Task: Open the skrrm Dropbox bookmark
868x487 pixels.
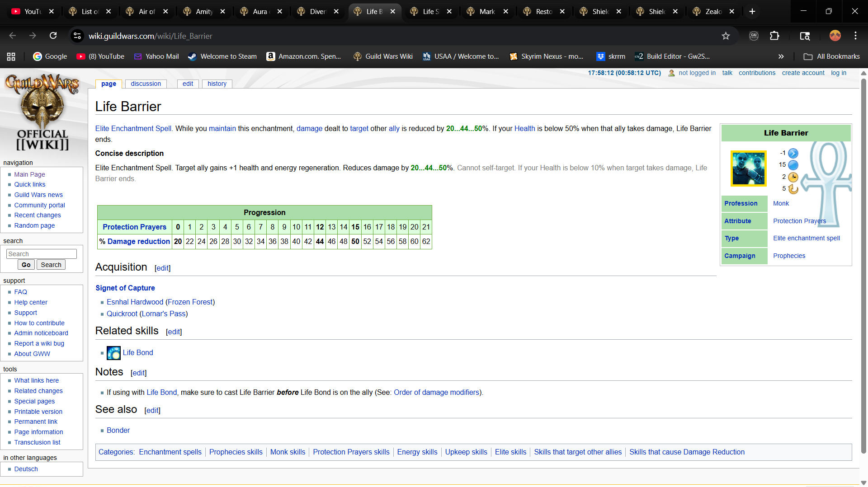Action: [x=611, y=56]
